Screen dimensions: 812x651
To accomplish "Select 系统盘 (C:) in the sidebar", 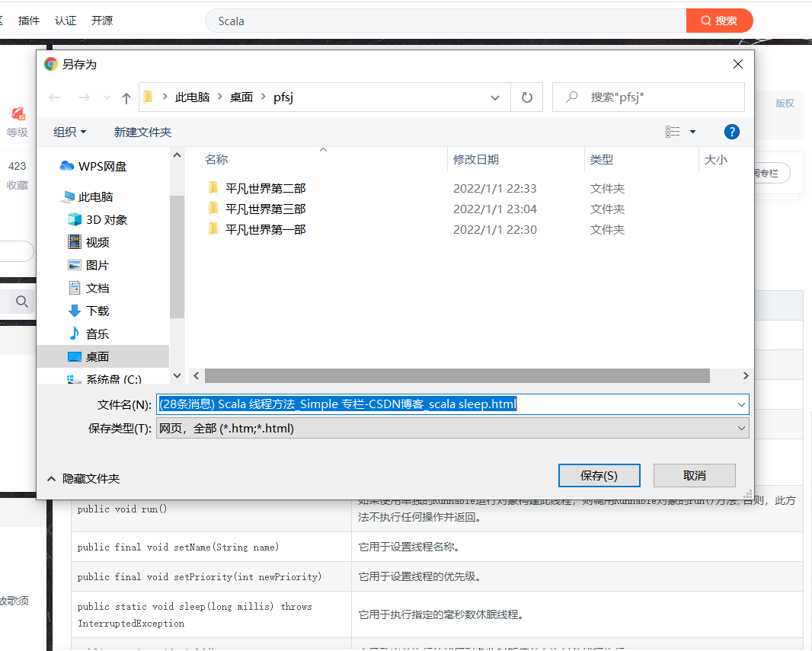I will (x=92, y=378).
